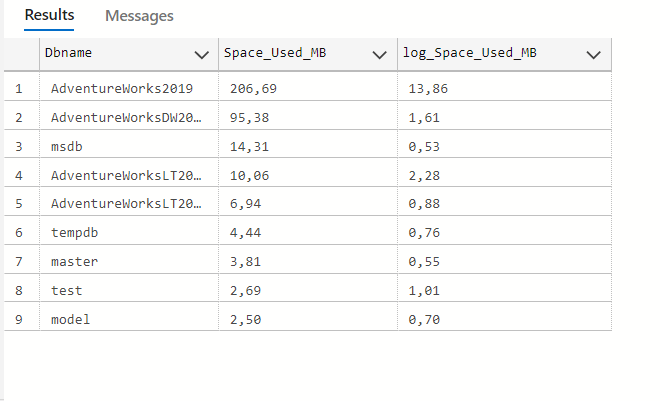660x401 pixels.
Task: Expand the Space_Used_MB column chevron
Action: tap(378, 54)
